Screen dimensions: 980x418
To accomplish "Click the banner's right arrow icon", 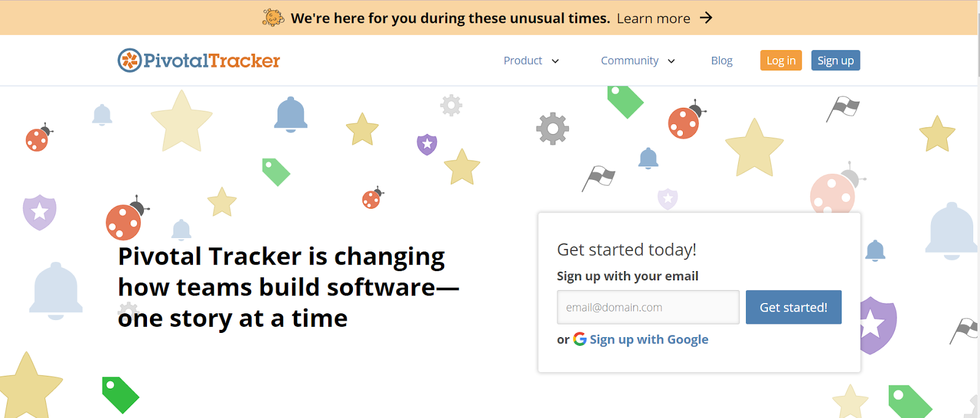I will pyautogui.click(x=706, y=18).
